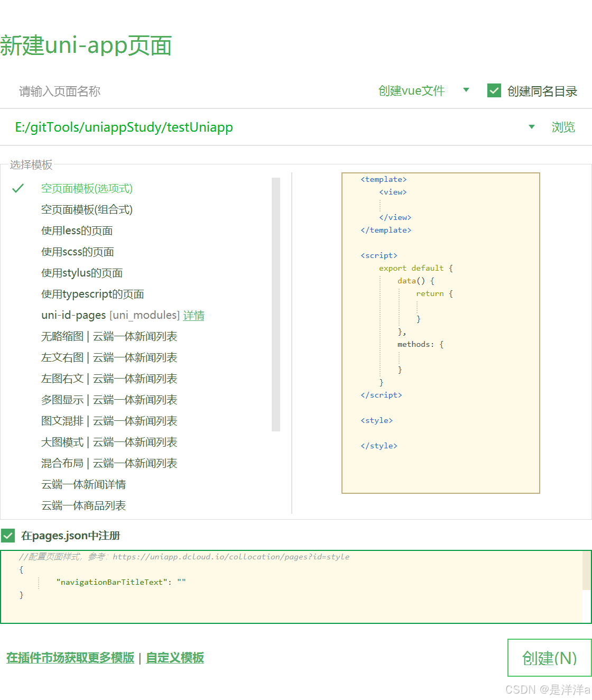Click the navigationBarTitleText line in the JSON editor
This screenshot has height=700, width=592.
[121, 582]
